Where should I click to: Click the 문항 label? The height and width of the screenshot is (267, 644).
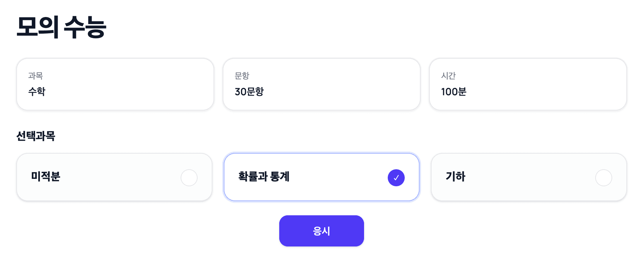coord(242,75)
